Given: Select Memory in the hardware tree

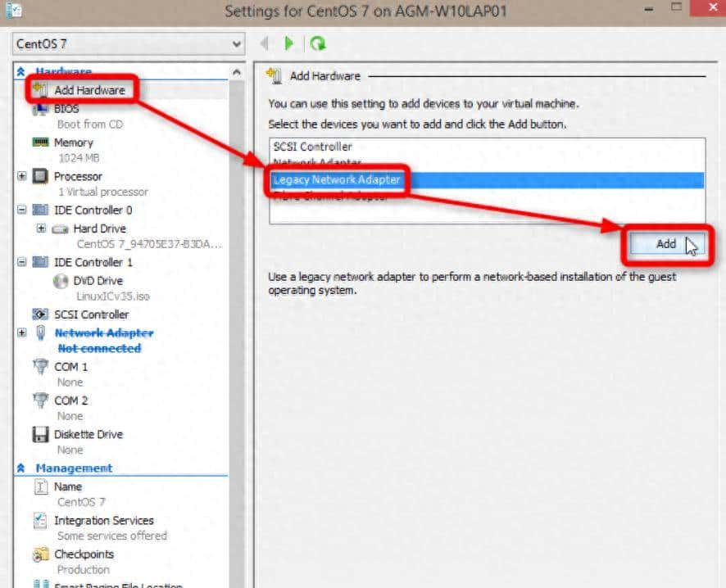Looking at the screenshot, I should (74, 142).
